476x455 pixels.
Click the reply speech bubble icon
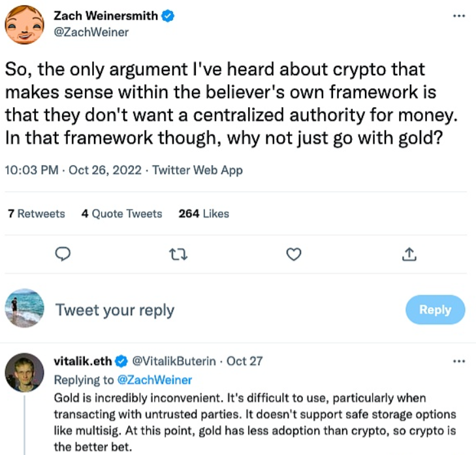coord(63,254)
